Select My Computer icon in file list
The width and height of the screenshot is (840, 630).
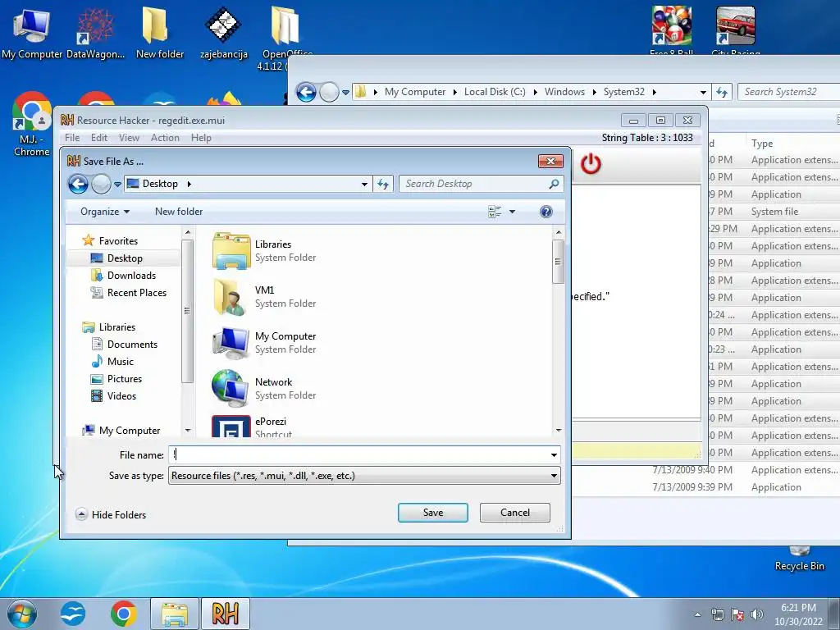pyautogui.click(x=231, y=343)
